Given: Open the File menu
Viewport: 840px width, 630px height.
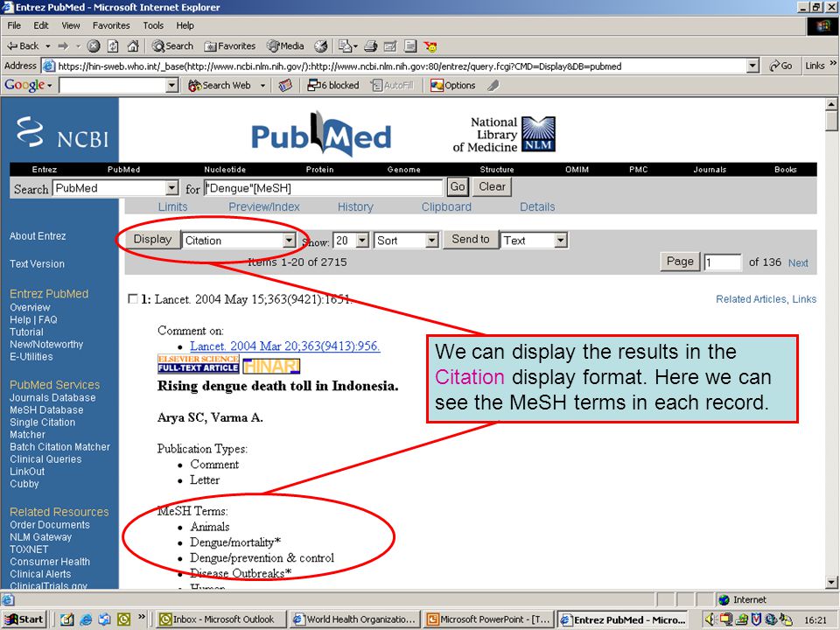Looking at the screenshot, I should [14, 25].
